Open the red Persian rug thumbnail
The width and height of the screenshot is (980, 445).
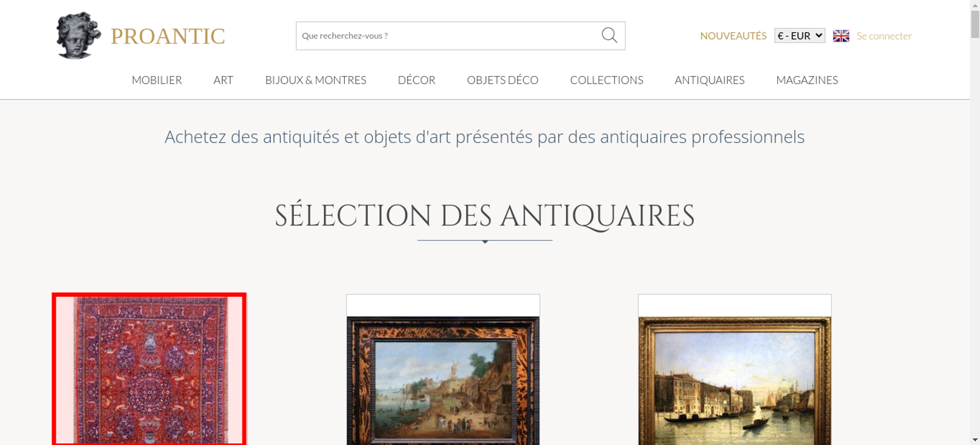click(149, 369)
